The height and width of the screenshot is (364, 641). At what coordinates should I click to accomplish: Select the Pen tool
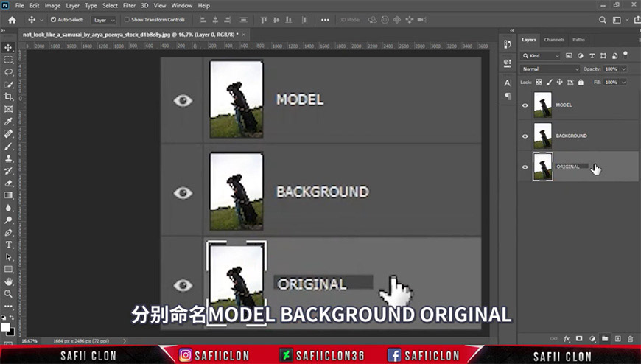coord(8,232)
